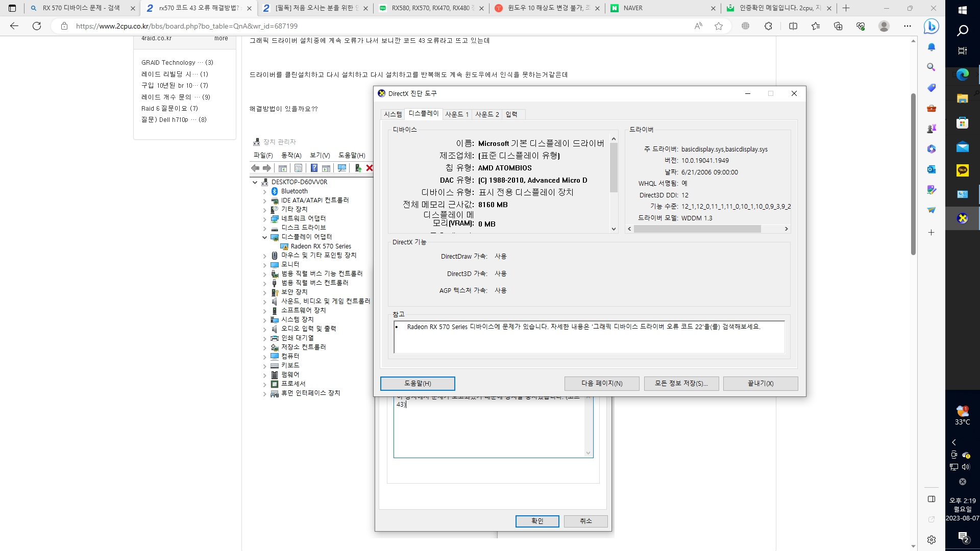The image size is (980, 551).
Task: Expand Bluetooth node in Device Manager
Action: [x=264, y=192]
